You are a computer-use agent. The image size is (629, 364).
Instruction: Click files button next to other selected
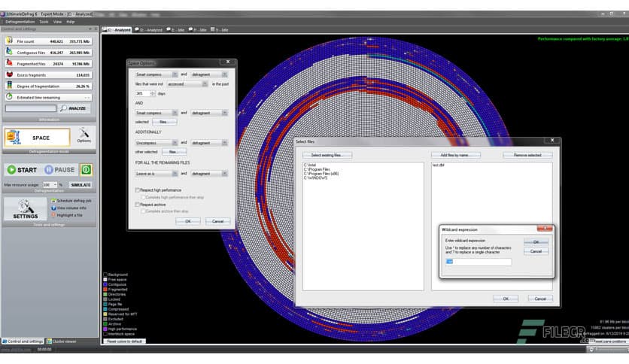(x=174, y=152)
